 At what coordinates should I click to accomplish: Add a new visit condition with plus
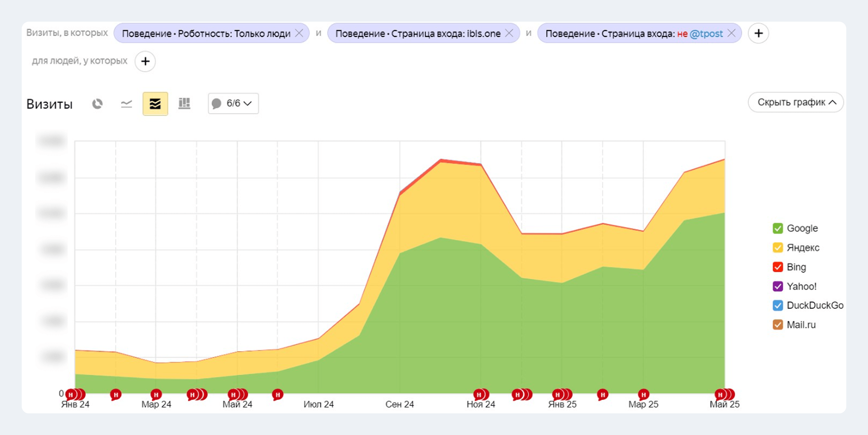tap(758, 33)
